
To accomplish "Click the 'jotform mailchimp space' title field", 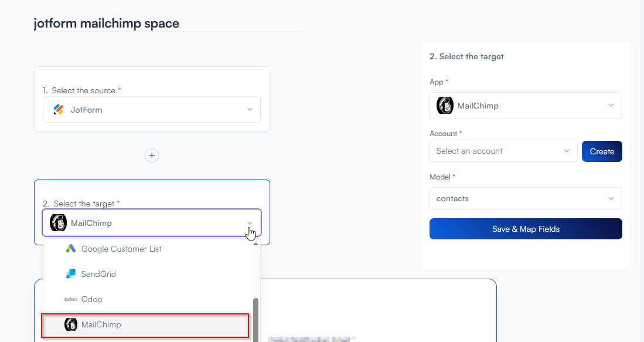I will coord(167,23).
